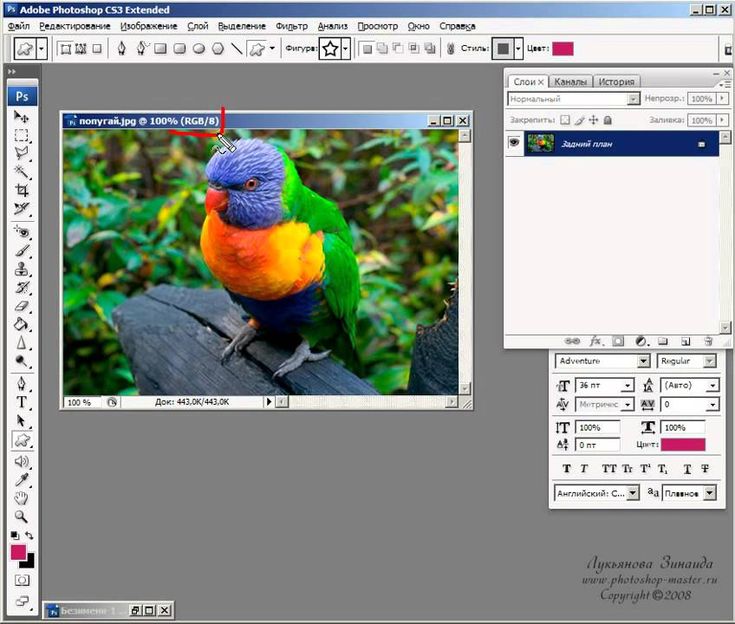Select the Sharpen tool

pos(21,343)
